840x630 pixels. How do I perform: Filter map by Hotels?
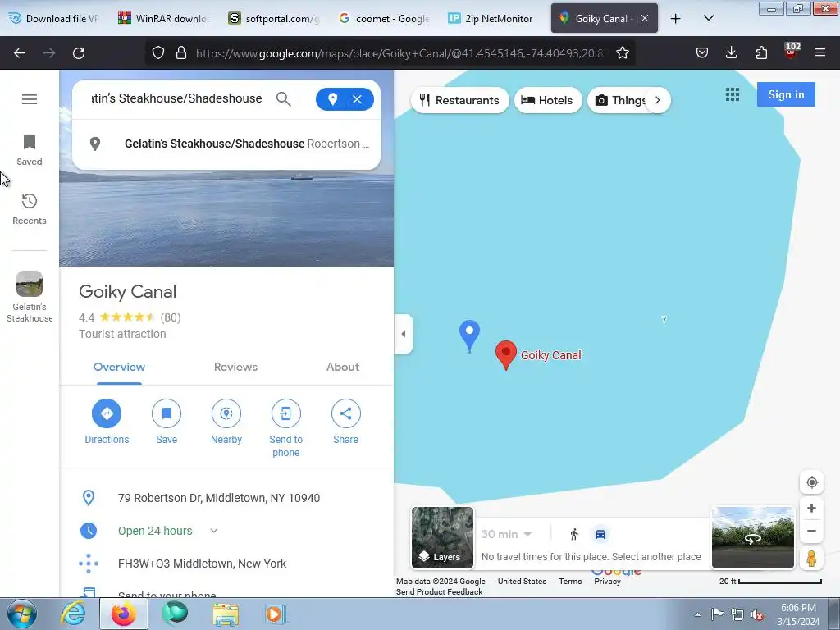[x=547, y=100]
